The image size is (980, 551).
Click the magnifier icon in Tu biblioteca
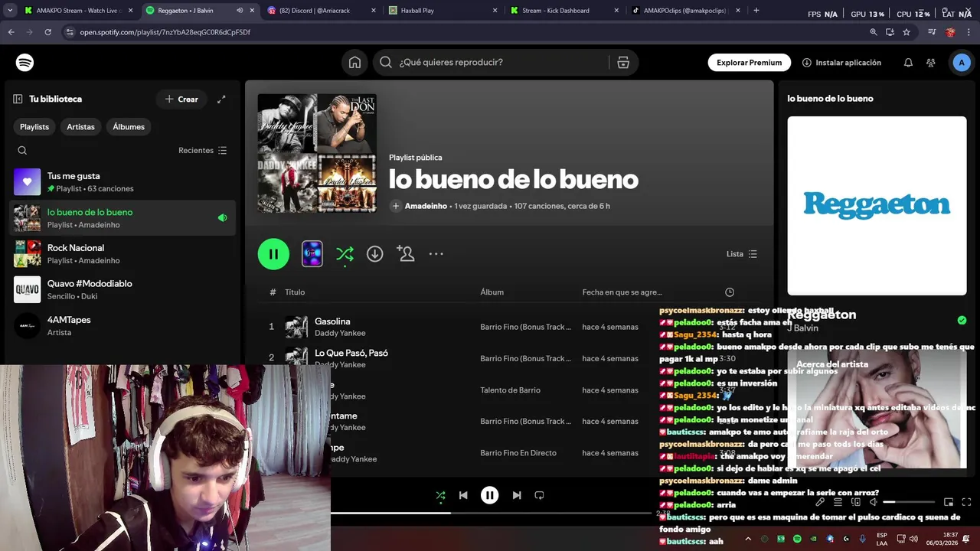tap(22, 151)
